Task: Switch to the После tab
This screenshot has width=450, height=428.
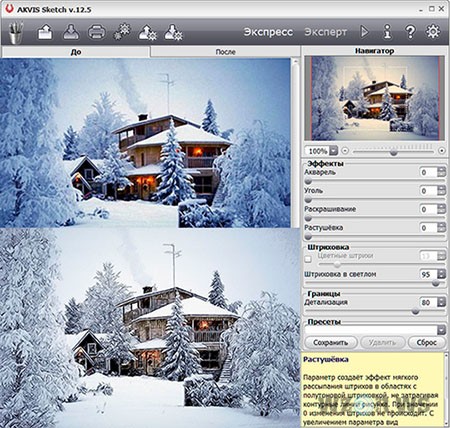Action: point(226,52)
